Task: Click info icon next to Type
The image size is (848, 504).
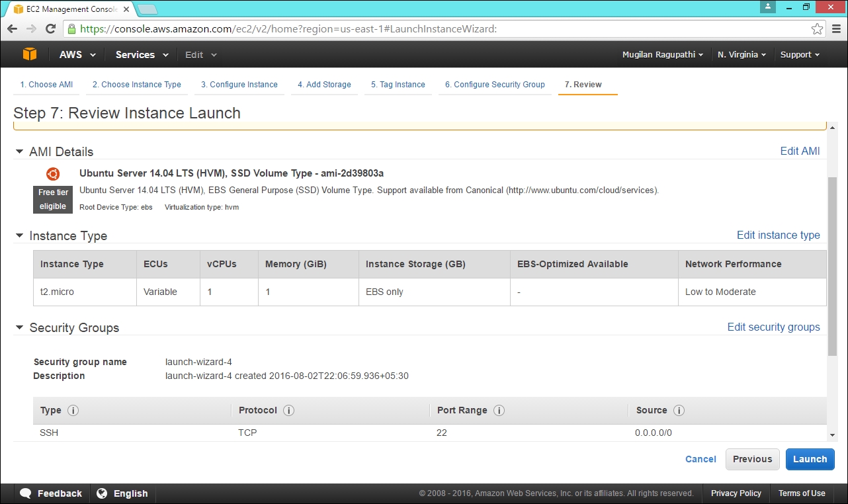Action: (73, 410)
